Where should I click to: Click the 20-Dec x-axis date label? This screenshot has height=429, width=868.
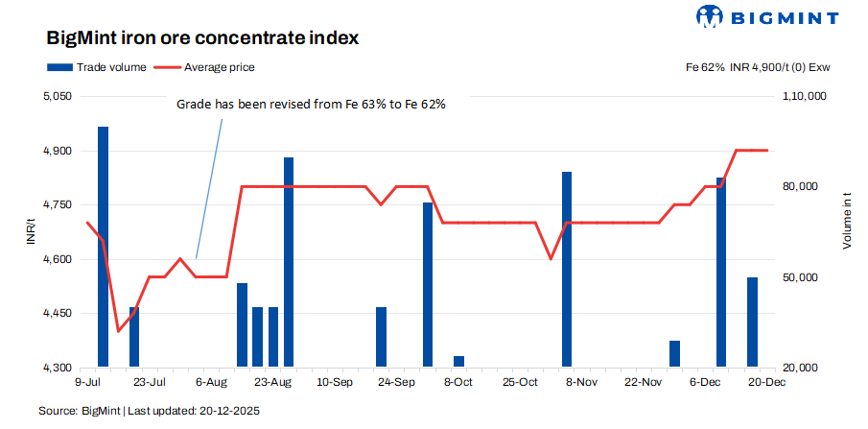tap(767, 382)
